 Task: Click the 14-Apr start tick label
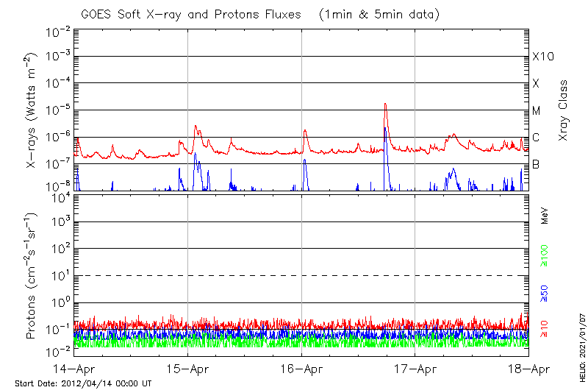(73, 369)
